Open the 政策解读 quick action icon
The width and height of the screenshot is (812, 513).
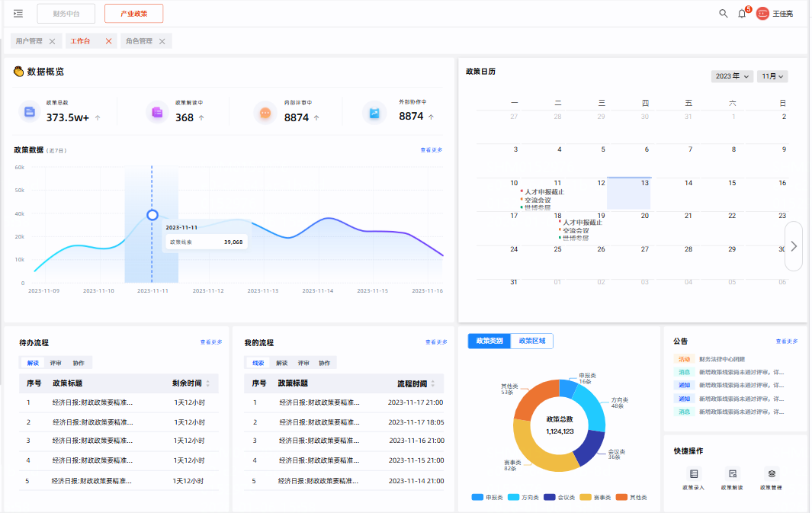732,474
